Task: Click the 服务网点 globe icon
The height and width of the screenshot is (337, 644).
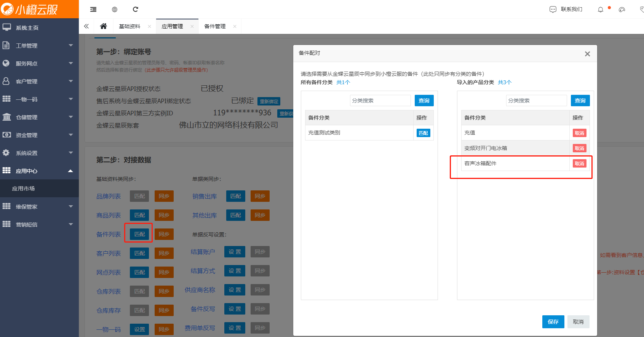Action: coord(6,63)
